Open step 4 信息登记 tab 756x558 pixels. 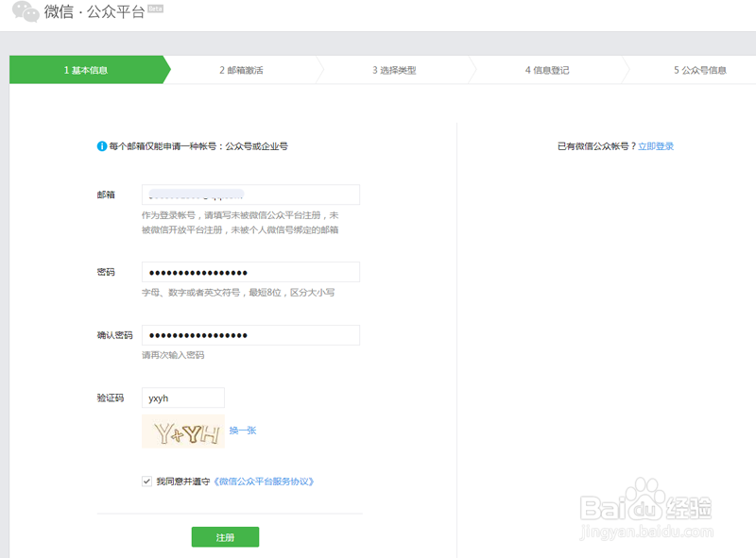click(x=547, y=71)
